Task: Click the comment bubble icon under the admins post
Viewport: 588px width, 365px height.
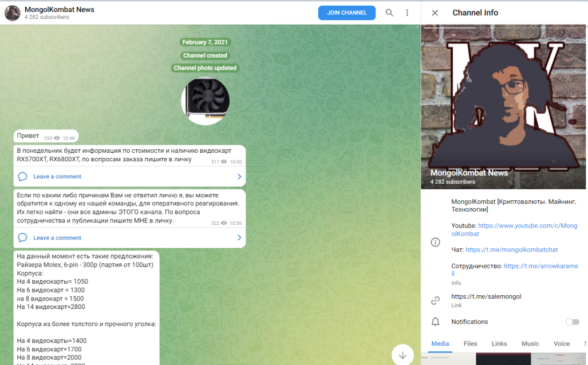Action: [x=22, y=237]
